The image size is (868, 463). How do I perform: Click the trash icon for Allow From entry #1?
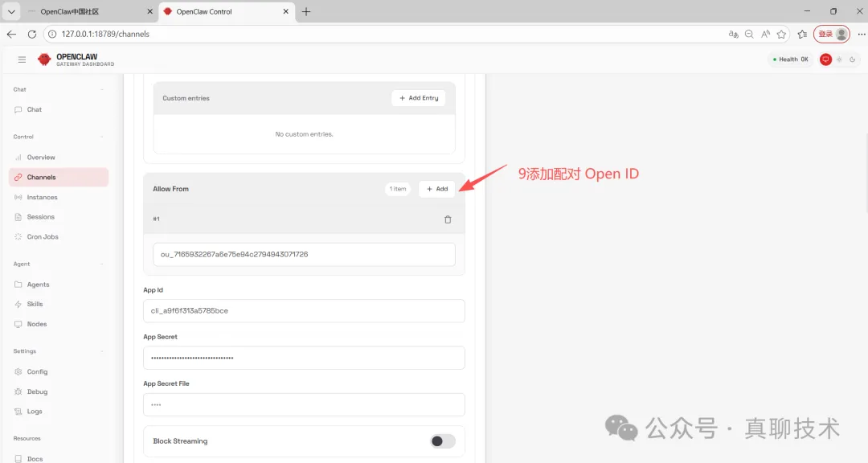click(448, 219)
